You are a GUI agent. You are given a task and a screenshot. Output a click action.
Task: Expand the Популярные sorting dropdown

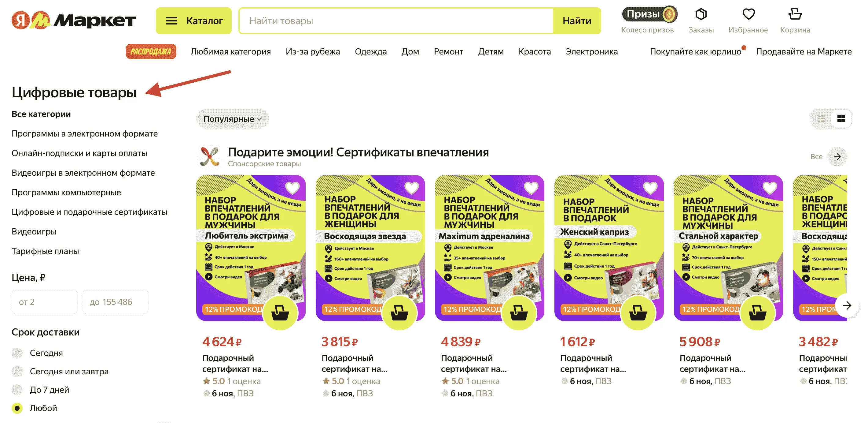pos(232,119)
